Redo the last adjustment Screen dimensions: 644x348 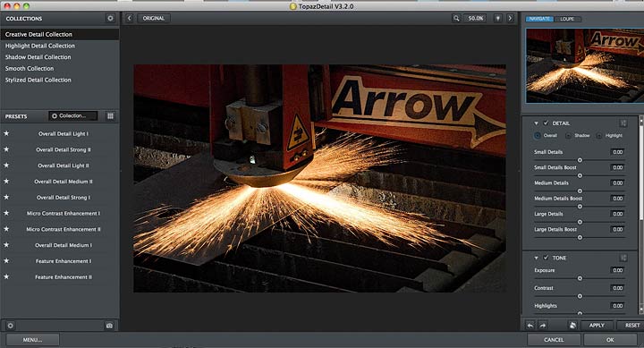pos(543,326)
